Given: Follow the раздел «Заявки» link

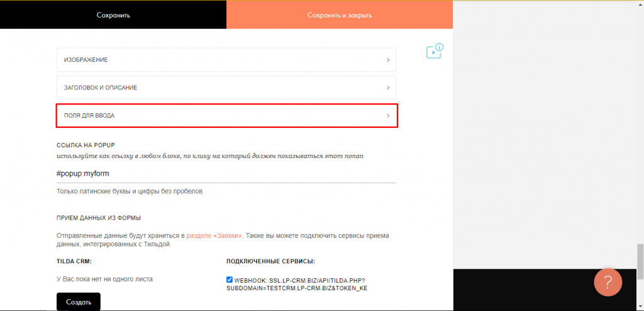Looking at the screenshot, I should coord(214,235).
